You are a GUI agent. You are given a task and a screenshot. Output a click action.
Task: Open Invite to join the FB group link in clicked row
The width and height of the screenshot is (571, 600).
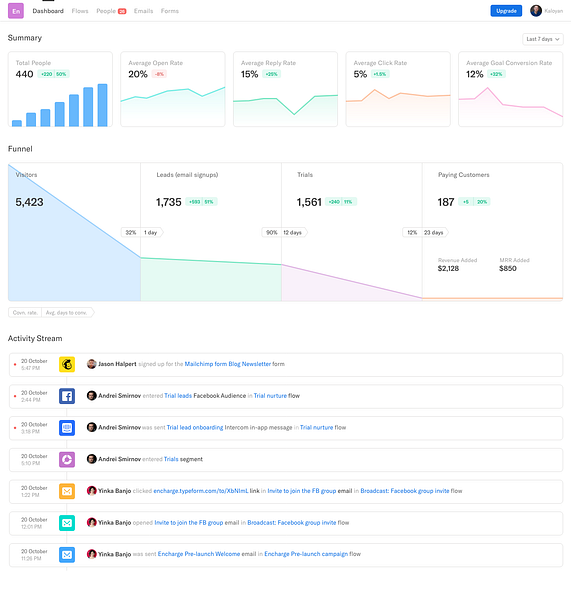tap(302, 491)
